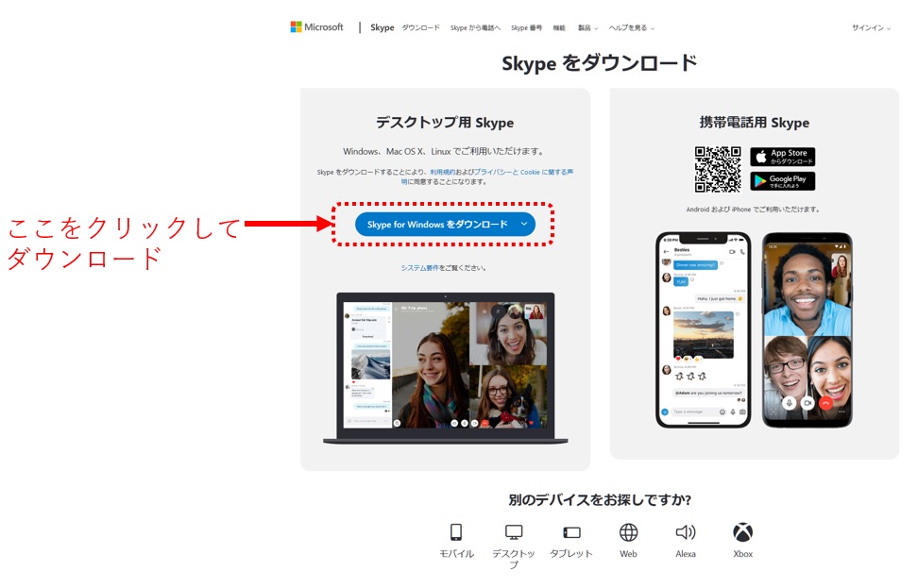Screen dimensions: 918x588
Task: Go to Skype から電話へ page
Action: [475, 28]
